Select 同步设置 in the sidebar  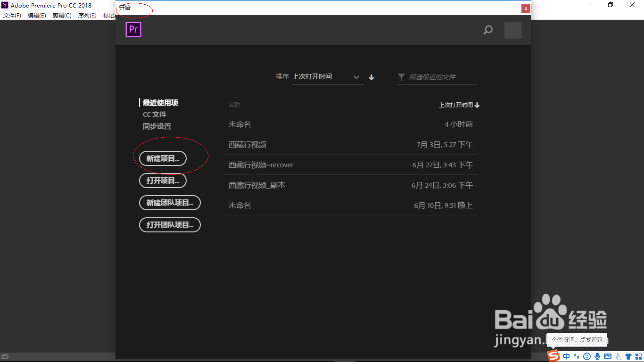point(157,126)
